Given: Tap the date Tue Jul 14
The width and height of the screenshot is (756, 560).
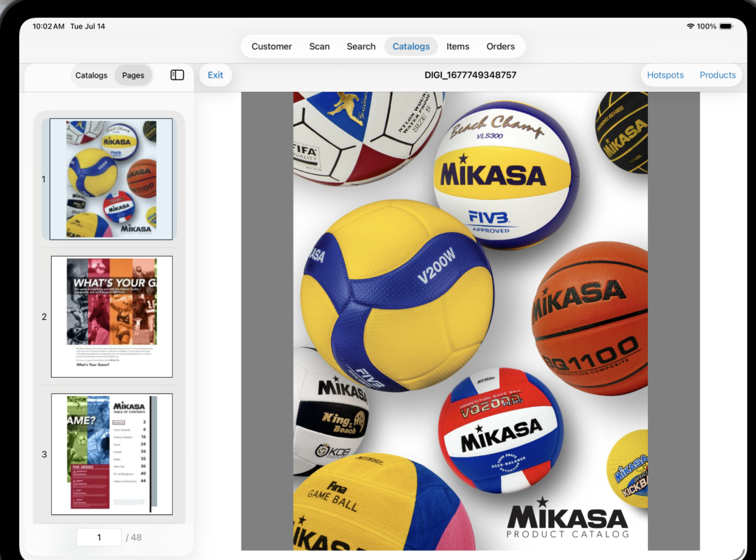Looking at the screenshot, I should point(88,26).
